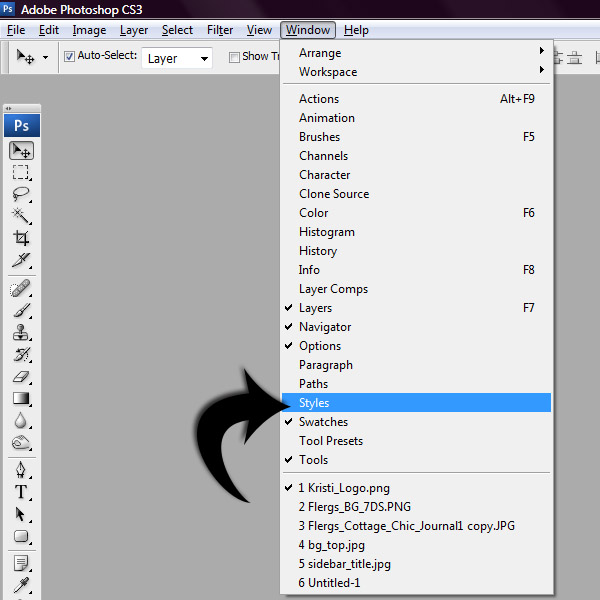Select the Gradient tool
The image size is (600, 600).
21,398
